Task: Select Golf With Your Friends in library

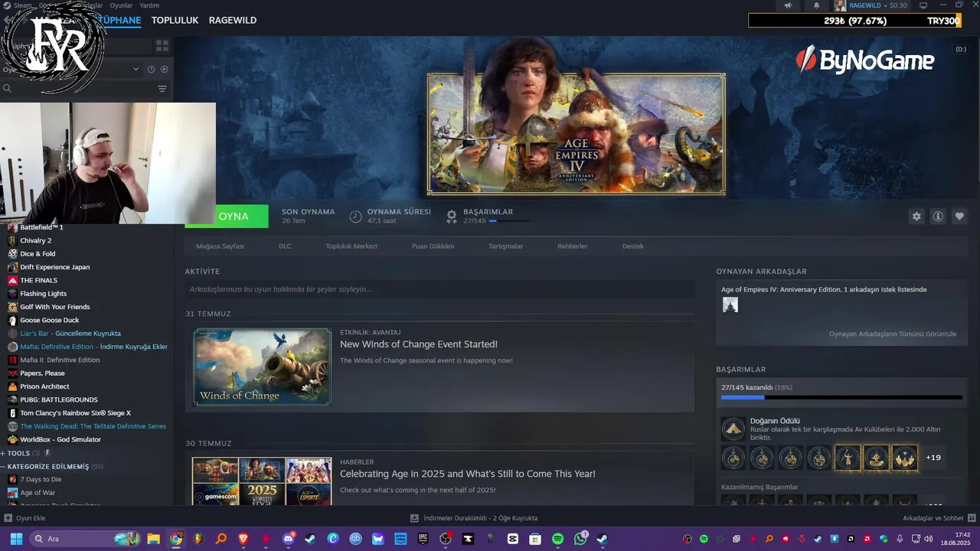Action: [55, 307]
